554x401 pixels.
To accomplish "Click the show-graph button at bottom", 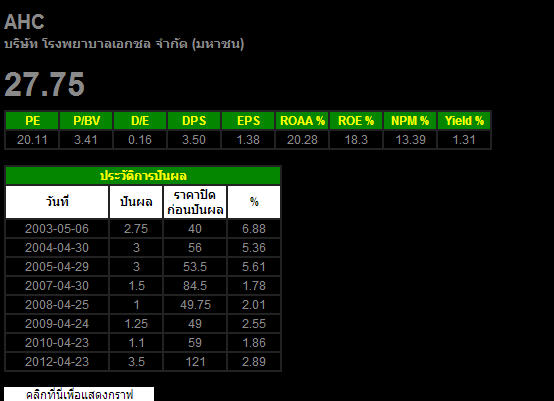I will tap(79, 394).
